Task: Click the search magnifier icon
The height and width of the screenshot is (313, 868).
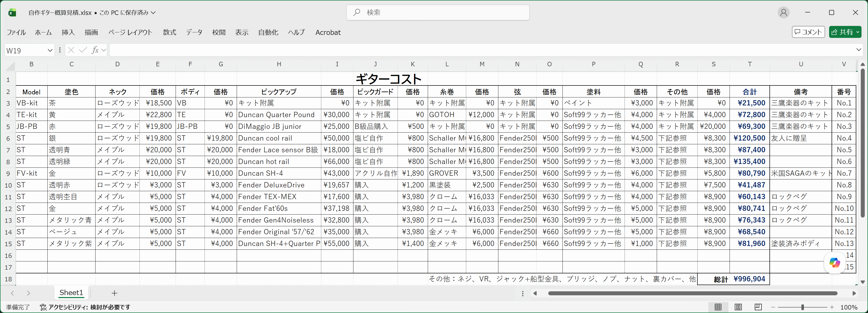Action: pyautogui.click(x=356, y=12)
